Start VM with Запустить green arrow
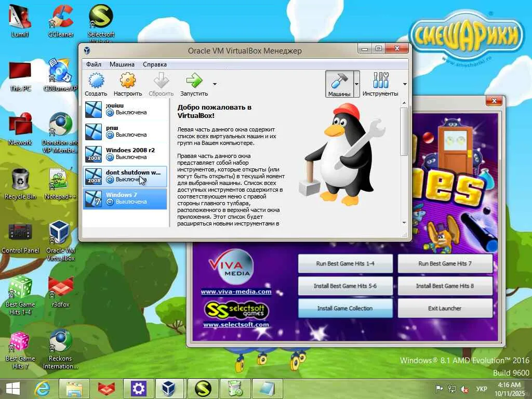Image resolution: width=532 pixels, height=399 pixels. [x=194, y=81]
